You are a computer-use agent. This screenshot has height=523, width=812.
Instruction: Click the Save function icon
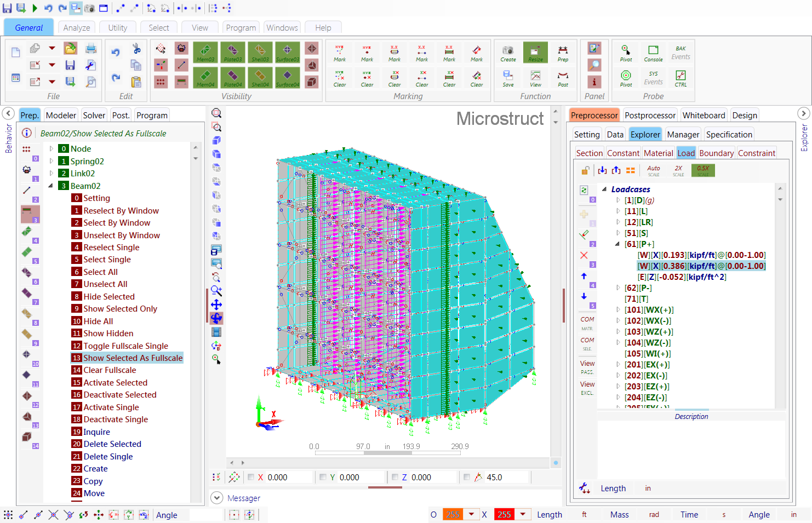[508, 78]
